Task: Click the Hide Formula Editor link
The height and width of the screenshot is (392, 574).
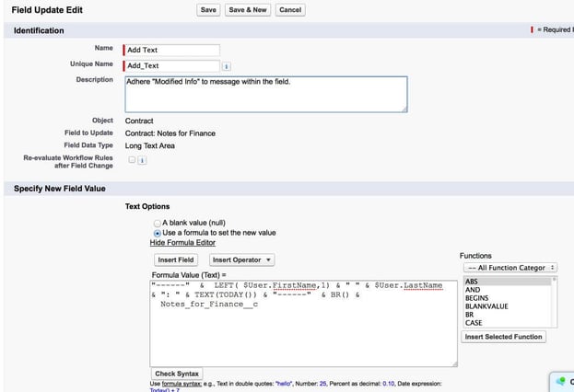Action: [182, 243]
